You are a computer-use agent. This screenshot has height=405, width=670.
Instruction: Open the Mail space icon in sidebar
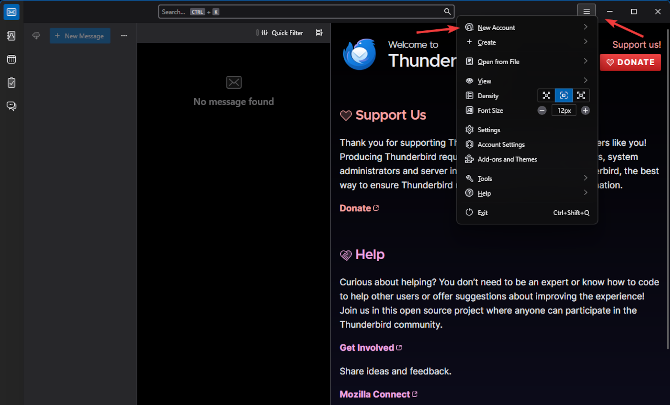(12, 12)
